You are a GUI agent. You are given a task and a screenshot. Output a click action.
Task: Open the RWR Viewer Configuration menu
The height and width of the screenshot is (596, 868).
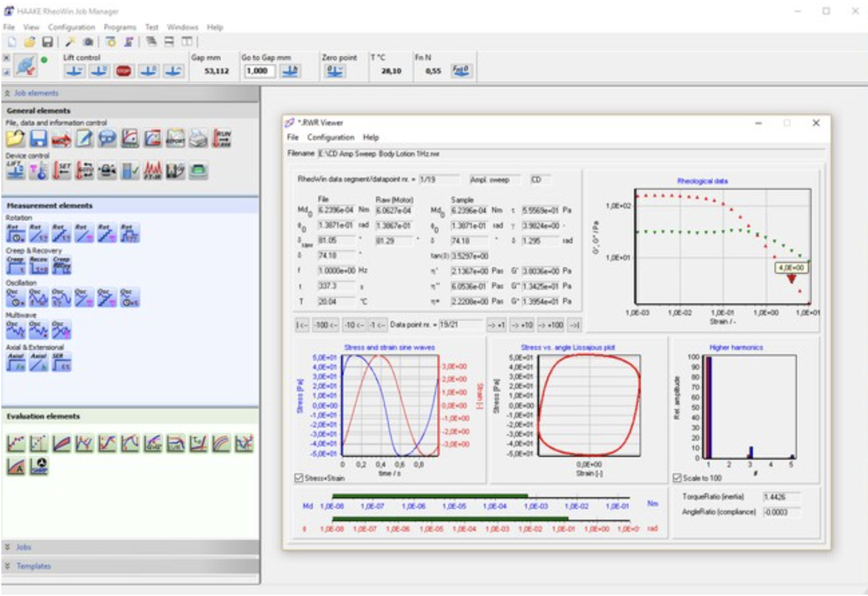point(330,137)
